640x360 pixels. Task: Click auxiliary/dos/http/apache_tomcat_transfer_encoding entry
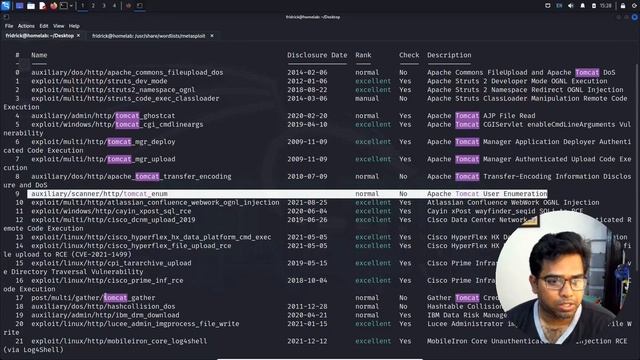(131, 177)
